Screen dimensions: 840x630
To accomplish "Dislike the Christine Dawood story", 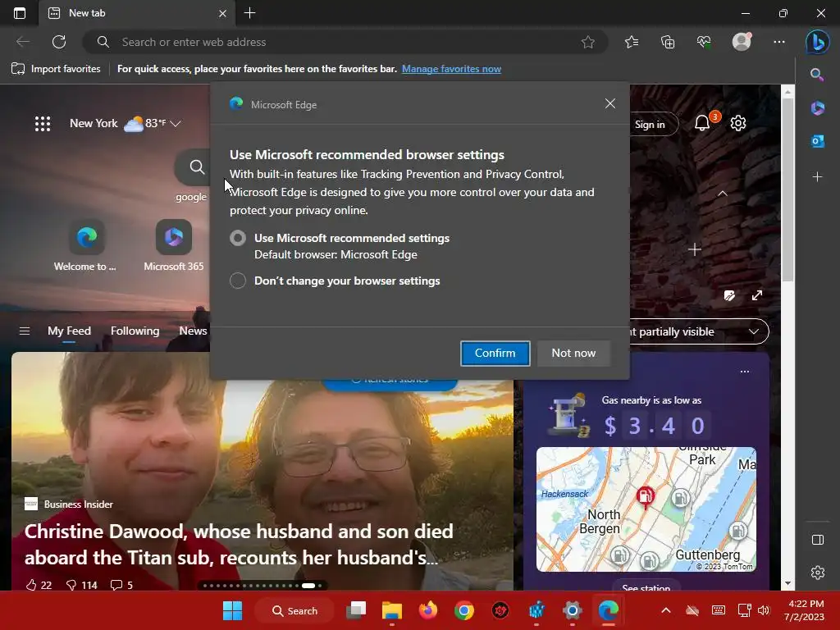I will (81, 584).
